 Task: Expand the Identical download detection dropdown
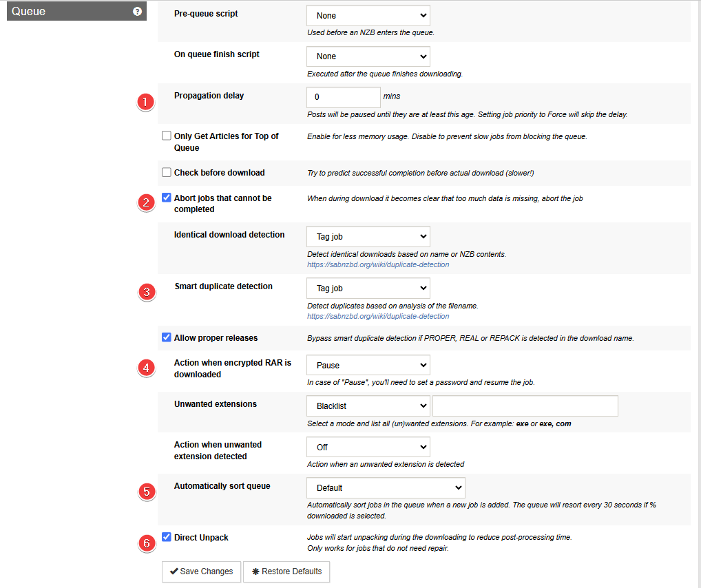pyautogui.click(x=368, y=236)
